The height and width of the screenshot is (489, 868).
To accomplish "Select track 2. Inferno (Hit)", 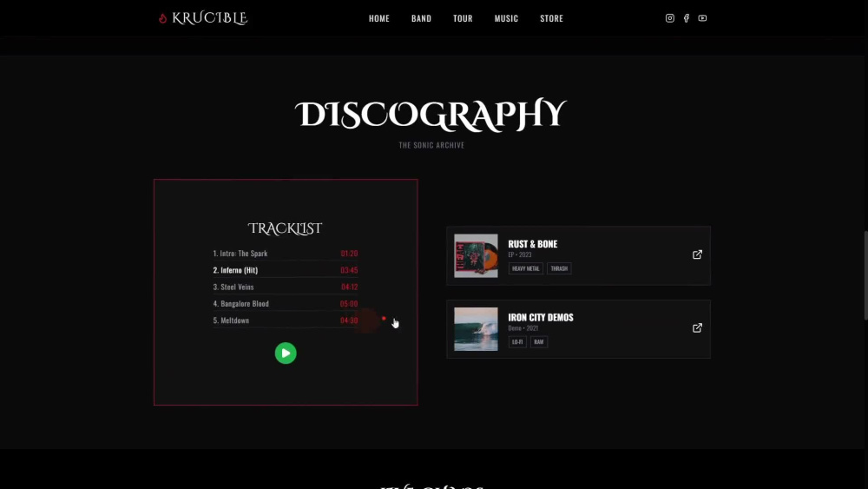I will (x=286, y=270).
